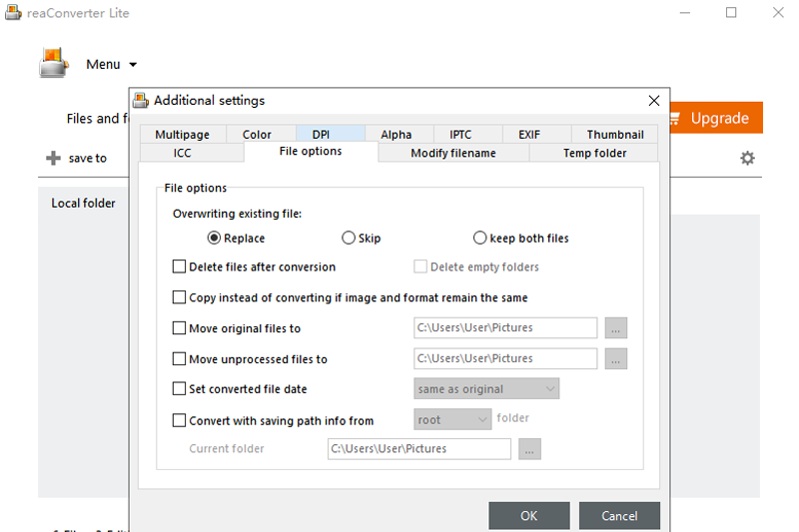Click the Move original files path field
The image size is (799, 532).
point(505,328)
